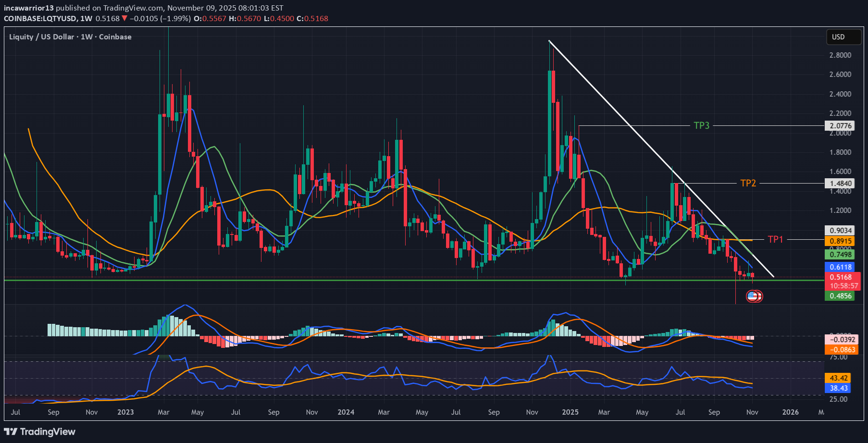Click the US flag economic event icon

(x=752, y=296)
